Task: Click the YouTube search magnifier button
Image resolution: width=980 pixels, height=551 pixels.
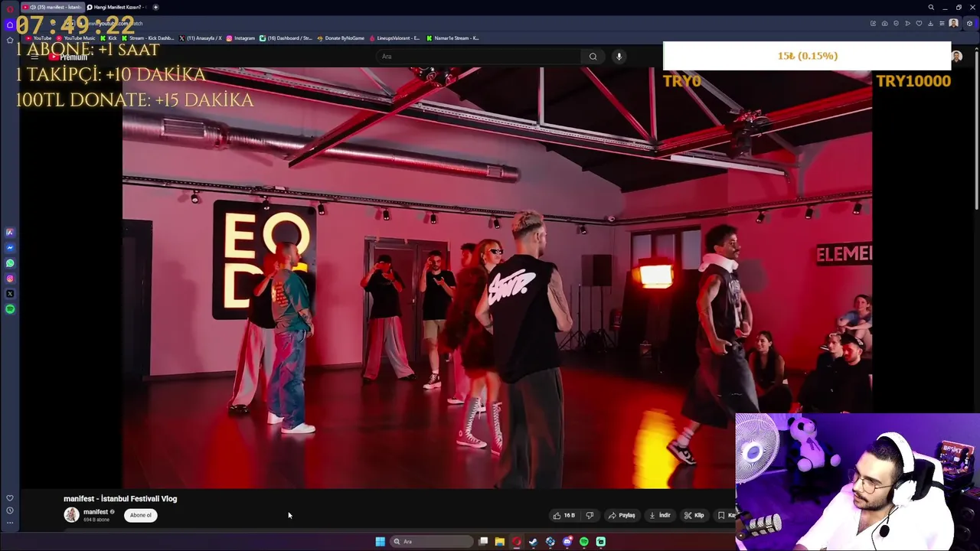Action: coord(593,57)
